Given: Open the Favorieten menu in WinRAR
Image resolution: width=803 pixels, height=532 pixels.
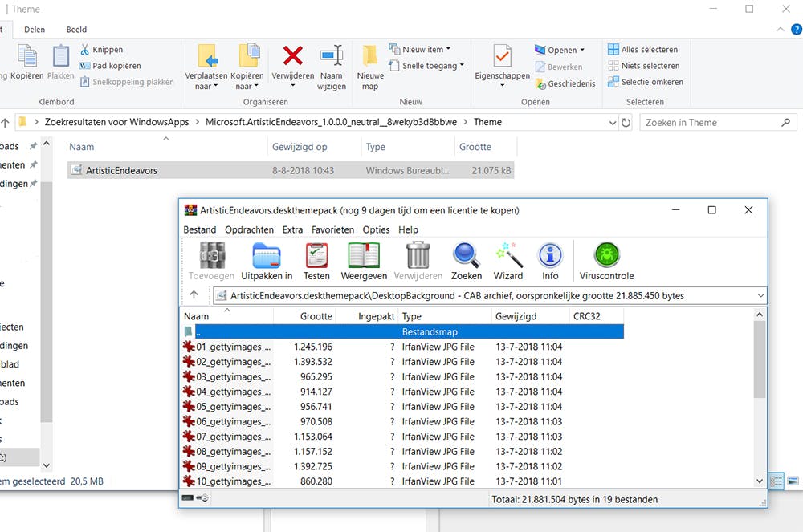Looking at the screenshot, I should pos(332,229).
